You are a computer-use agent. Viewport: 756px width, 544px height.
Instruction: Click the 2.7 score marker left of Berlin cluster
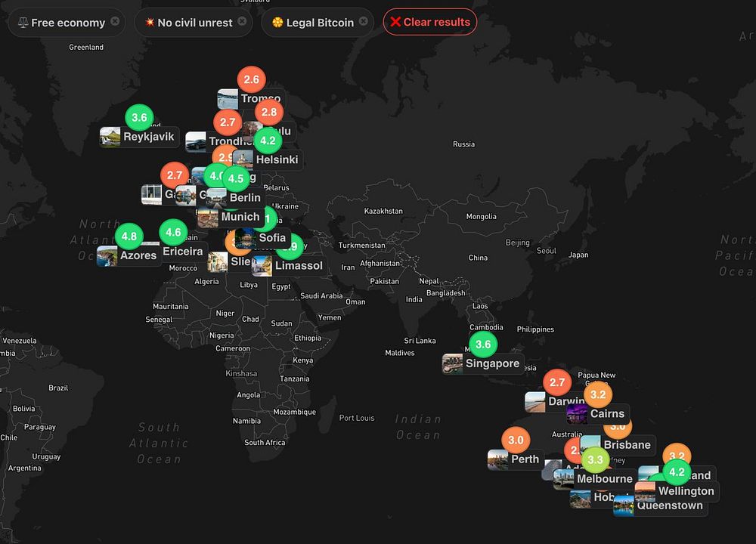click(x=175, y=176)
